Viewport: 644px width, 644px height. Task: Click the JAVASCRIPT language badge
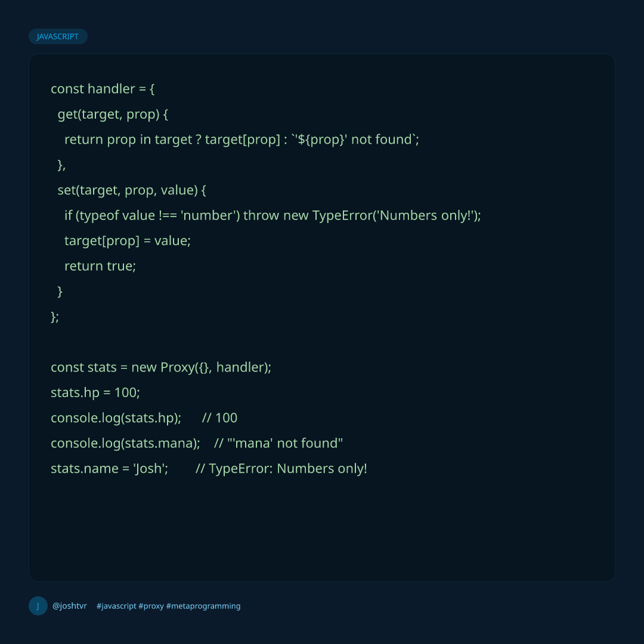(x=58, y=36)
